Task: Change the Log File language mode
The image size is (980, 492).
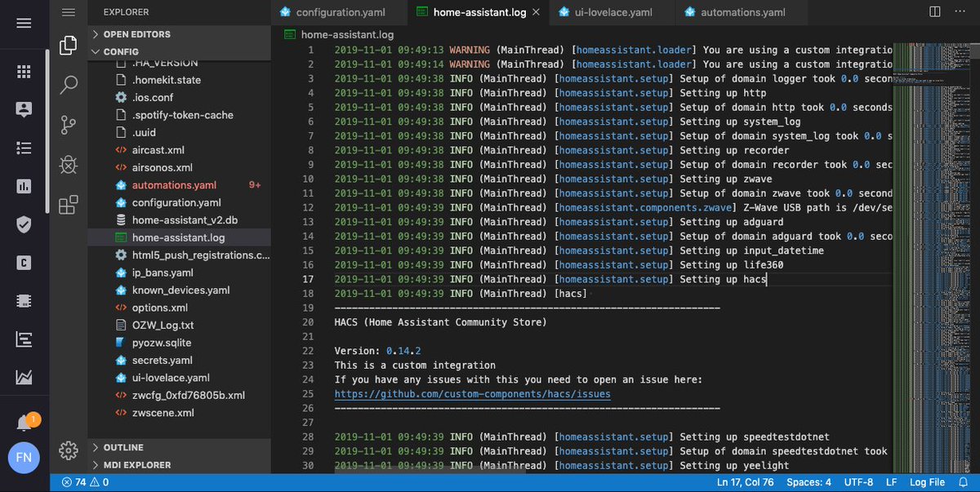Action: [x=925, y=482]
